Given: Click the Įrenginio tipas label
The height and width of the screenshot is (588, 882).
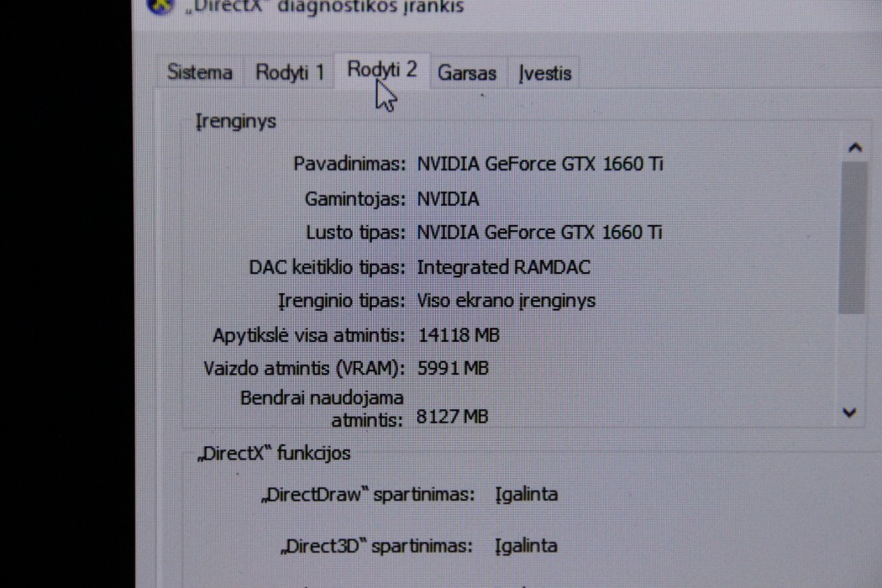Looking at the screenshot, I should 341,301.
